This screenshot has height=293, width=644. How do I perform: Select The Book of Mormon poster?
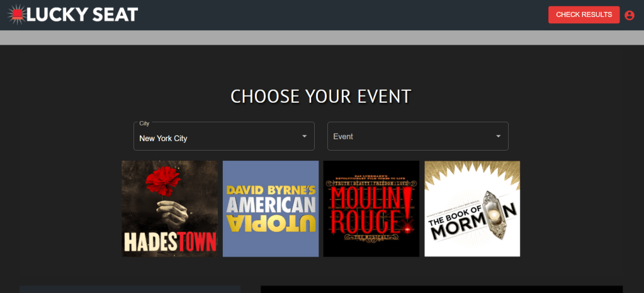(472, 209)
